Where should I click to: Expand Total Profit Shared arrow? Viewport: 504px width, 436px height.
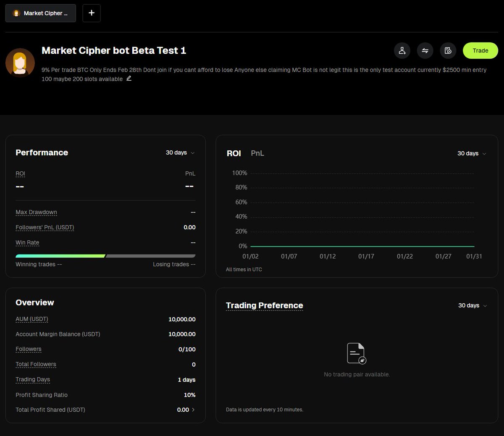click(193, 410)
